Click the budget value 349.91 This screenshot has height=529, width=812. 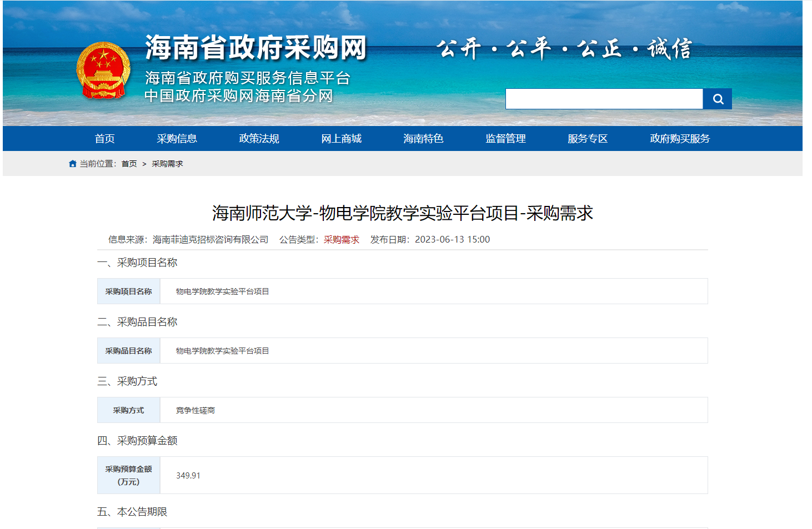(x=188, y=476)
